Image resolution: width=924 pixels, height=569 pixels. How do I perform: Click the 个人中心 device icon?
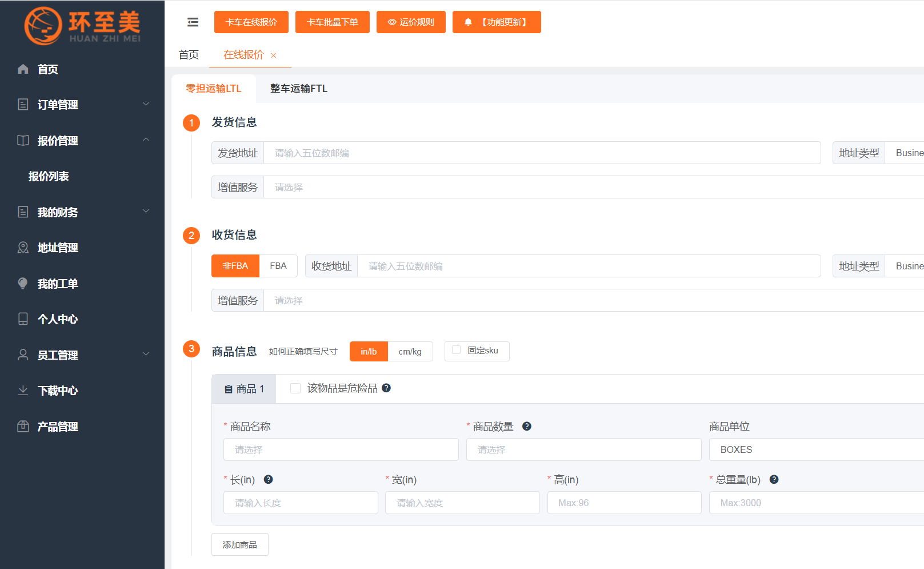[x=23, y=319]
